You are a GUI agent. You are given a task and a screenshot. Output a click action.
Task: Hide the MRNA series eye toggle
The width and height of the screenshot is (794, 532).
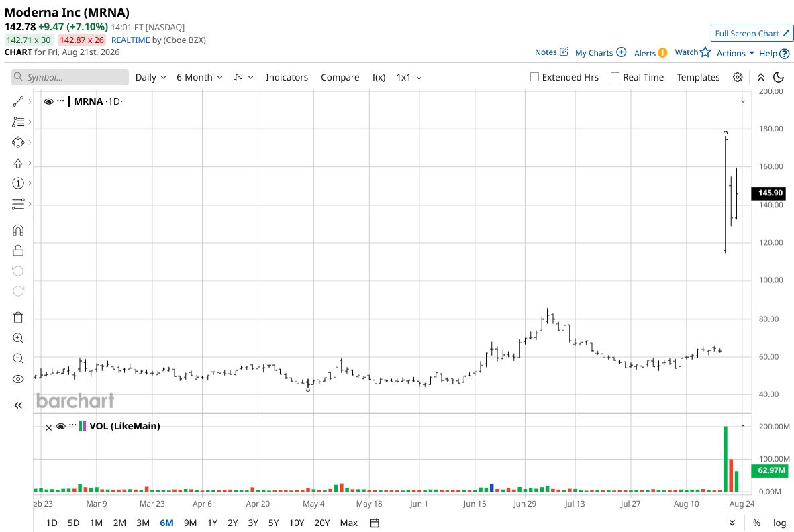[48, 101]
